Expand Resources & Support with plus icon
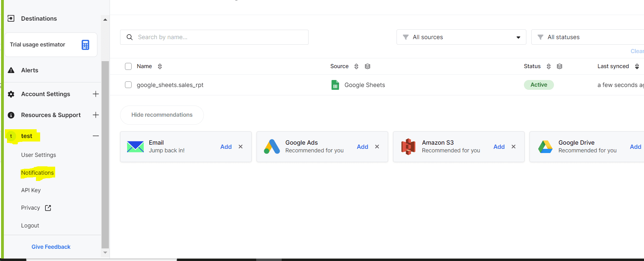 click(x=96, y=115)
